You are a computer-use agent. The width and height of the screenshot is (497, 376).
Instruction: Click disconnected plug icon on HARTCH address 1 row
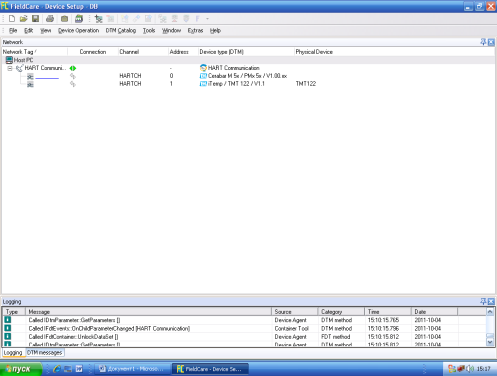pyautogui.click(x=73, y=84)
